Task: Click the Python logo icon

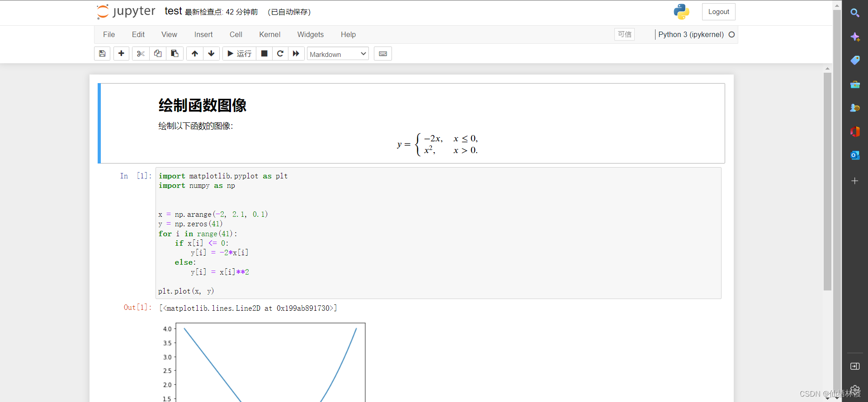Action: [681, 12]
